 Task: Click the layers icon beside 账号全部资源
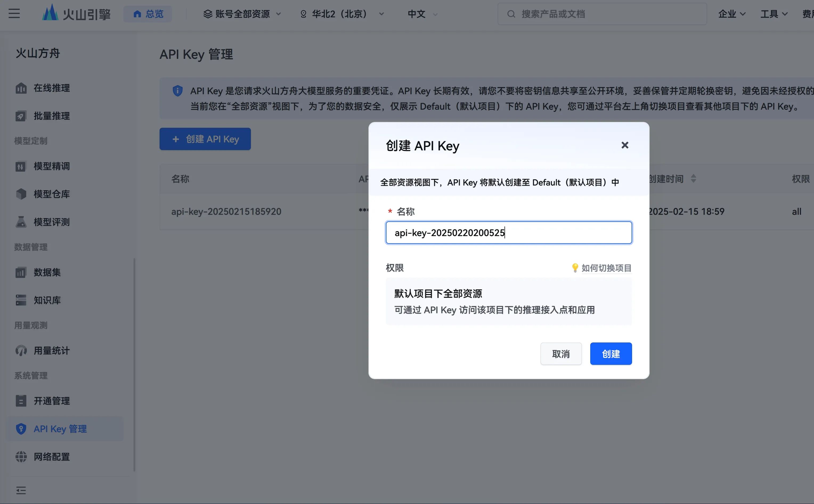click(x=208, y=14)
